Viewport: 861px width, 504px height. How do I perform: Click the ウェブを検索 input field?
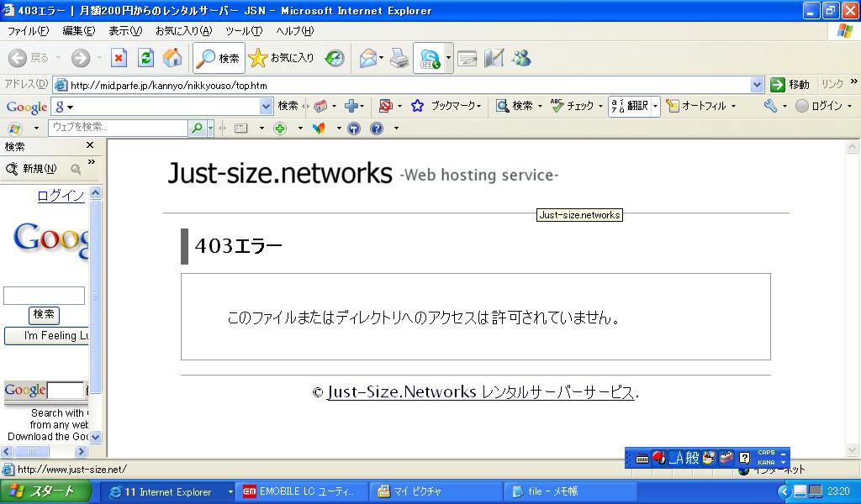[x=118, y=128]
